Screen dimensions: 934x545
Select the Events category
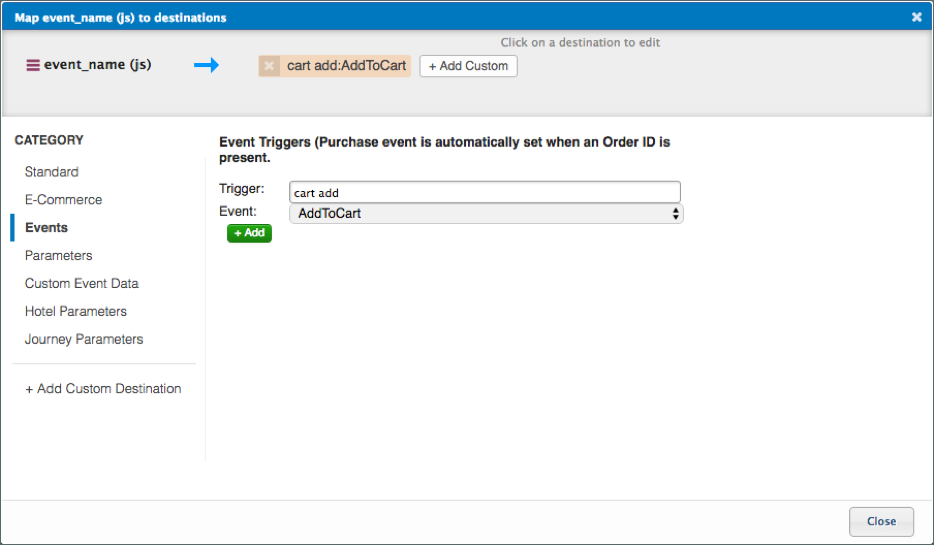pos(47,228)
